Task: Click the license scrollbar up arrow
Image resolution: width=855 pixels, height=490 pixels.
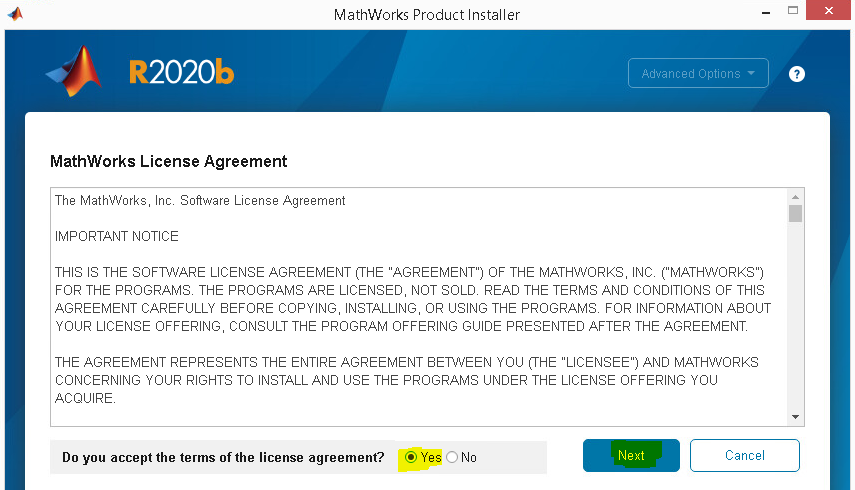Action: [x=795, y=197]
